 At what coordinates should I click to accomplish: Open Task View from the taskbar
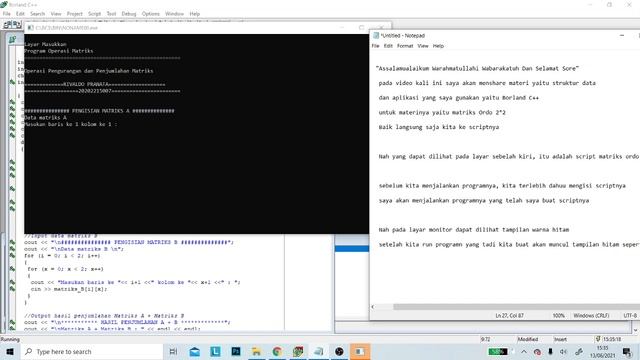coord(173,351)
